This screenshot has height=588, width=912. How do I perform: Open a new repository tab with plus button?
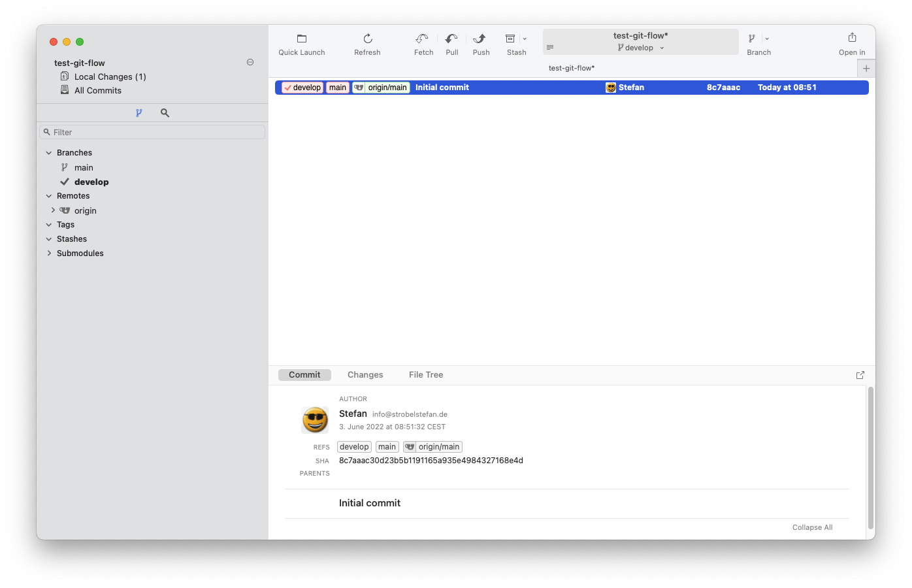[866, 67]
